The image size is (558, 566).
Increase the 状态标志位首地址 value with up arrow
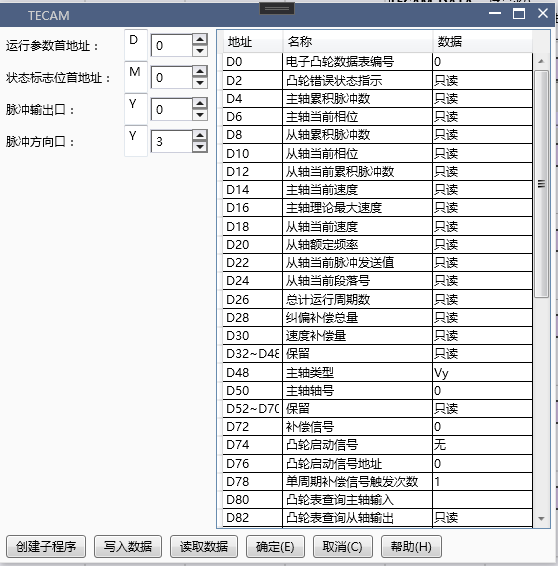[200, 71]
